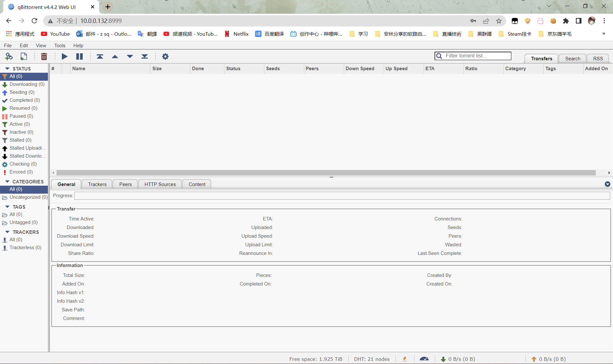The height and width of the screenshot is (364, 613).
Task: Click the add torrent link icon
Action: click(9, 56)
